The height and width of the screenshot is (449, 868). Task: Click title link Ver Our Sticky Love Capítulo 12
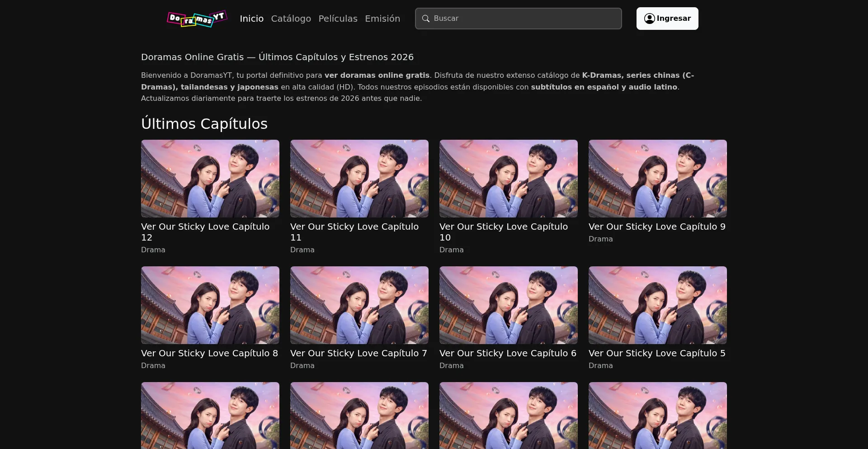coord(205,232)
